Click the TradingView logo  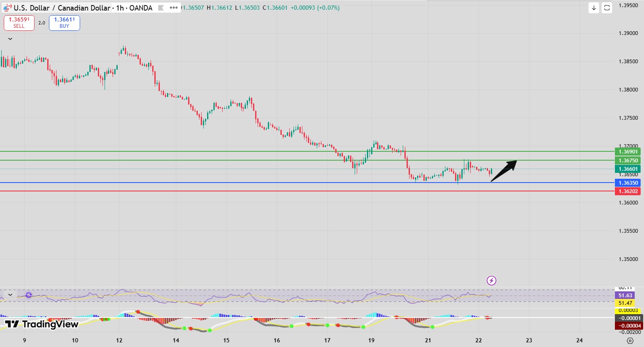pyautogui.click(x=42, y=324)
